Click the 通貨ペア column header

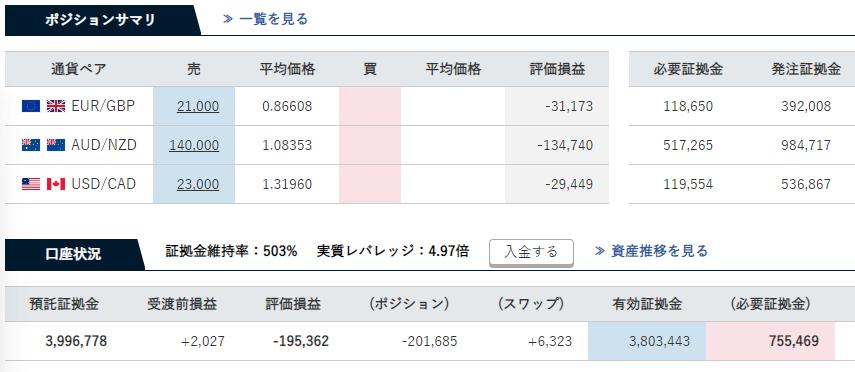tap(79, 69)
